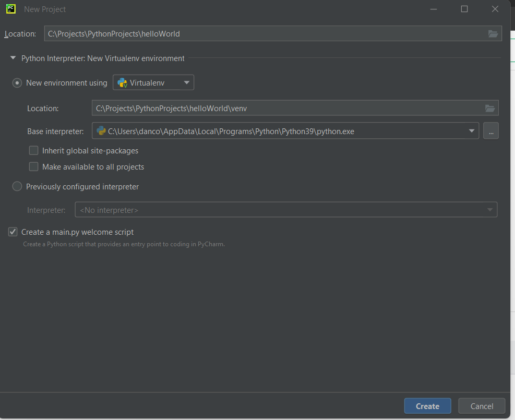The height and width of the screenshot is (420, 515).
Task: Click the Base interpreter label
Action: point(55,131)
